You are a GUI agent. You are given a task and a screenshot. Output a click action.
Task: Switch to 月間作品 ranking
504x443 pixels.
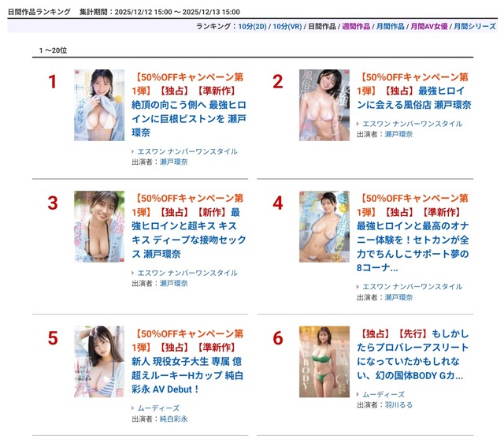390,26
